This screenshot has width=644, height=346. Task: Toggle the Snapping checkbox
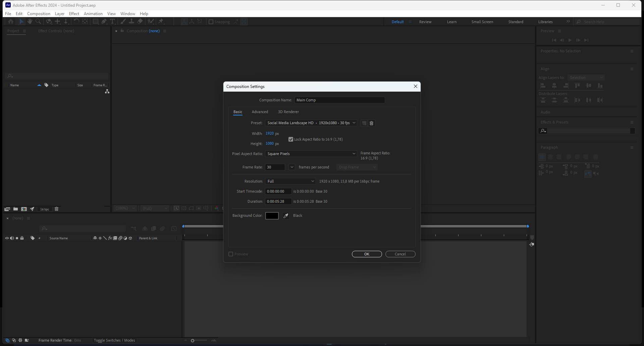click(x=211, y=22)
